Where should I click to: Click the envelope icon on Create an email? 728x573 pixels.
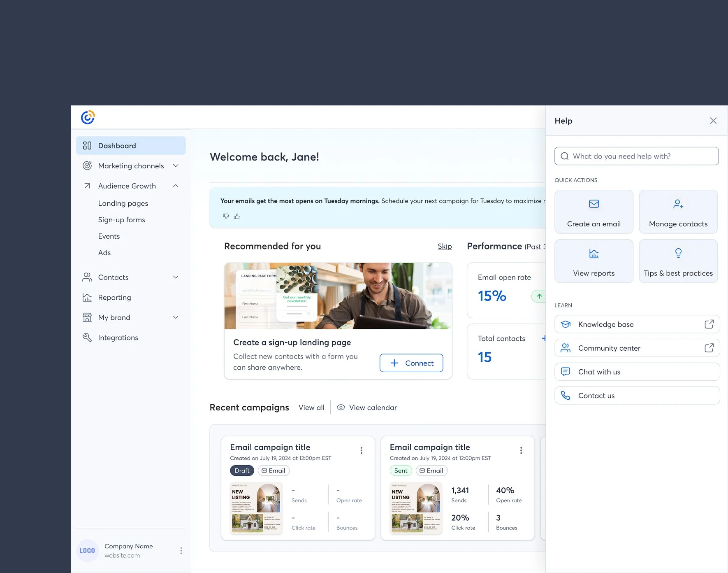pos(594,204)
